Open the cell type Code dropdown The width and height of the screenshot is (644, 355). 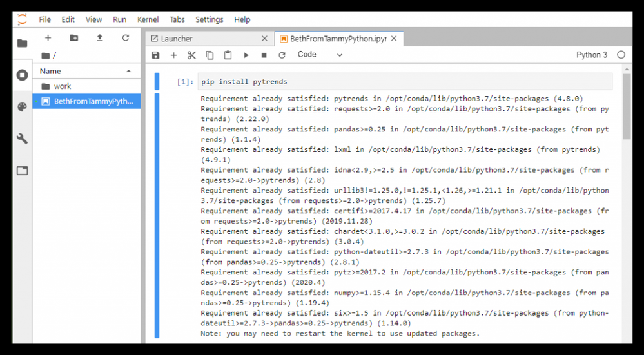pos(320,55)
